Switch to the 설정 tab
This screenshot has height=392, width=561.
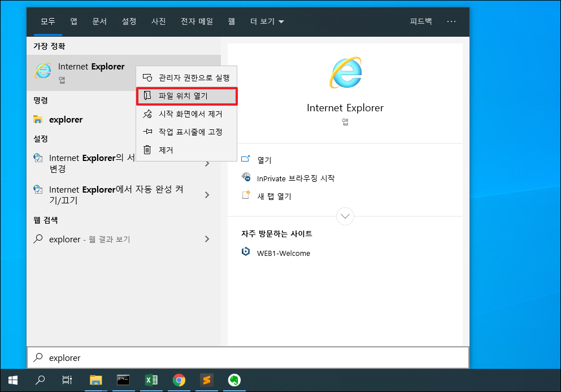(x=129, y=21)
